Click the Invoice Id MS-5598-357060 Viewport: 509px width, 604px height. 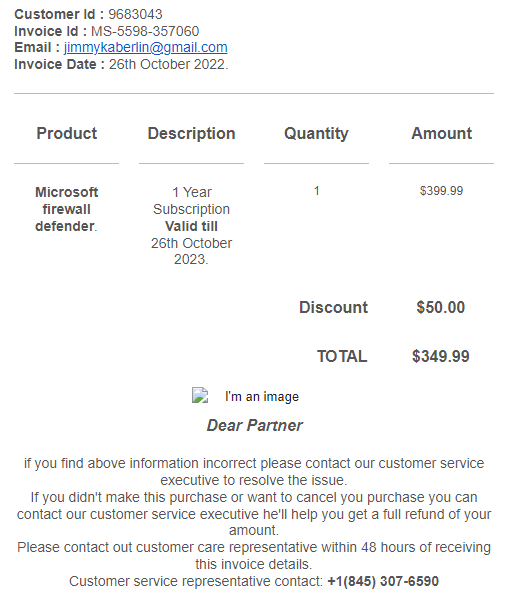[145, 31]
